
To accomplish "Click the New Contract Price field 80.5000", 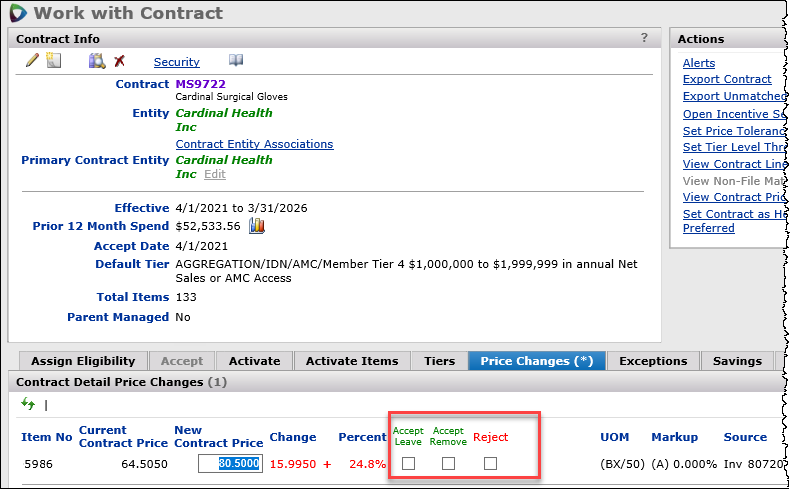I will coord(230,463).
